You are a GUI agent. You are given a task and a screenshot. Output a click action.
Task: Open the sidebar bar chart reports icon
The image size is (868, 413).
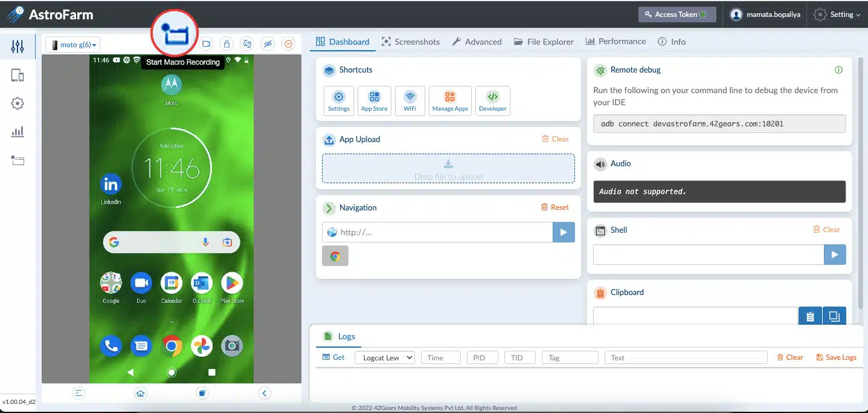click(x=18, y=131)
